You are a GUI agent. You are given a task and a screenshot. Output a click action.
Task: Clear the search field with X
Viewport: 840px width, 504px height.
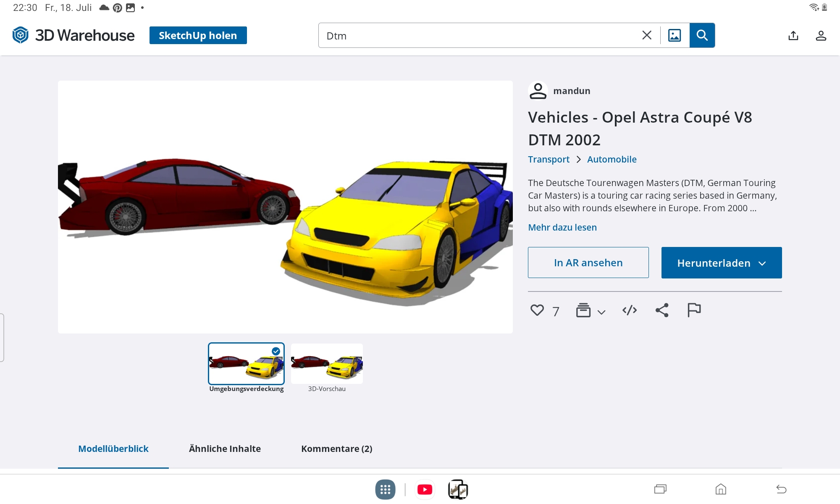(647, 35)
